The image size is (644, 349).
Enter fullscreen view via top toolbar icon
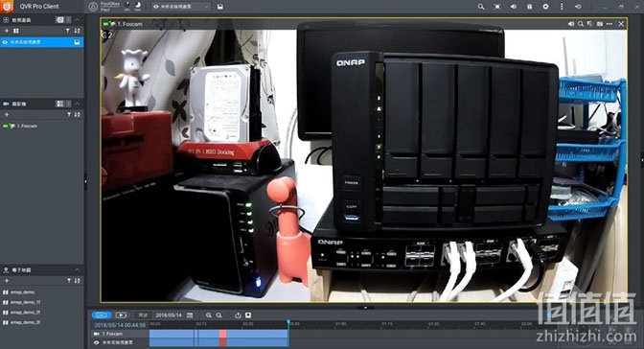coord(497,7)
